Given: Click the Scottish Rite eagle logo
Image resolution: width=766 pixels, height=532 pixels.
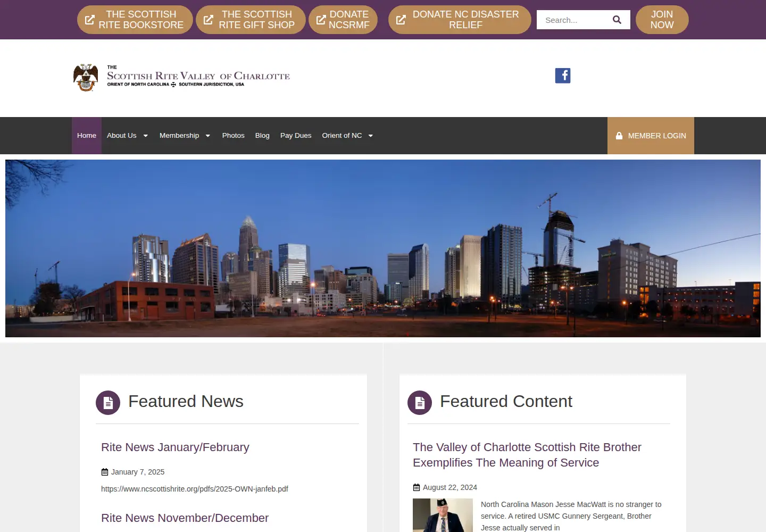Looking at the screenshot, I should (x=86, y=78).
